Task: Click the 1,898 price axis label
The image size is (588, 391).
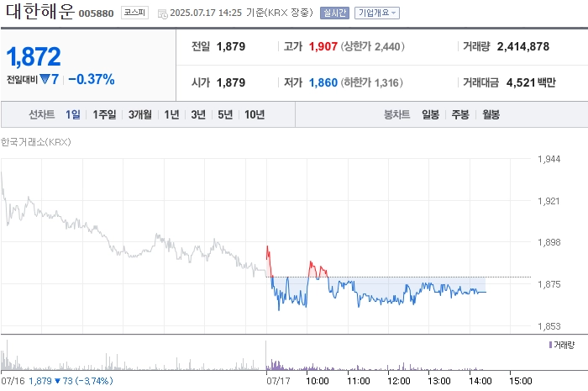Action: click(549, 242)
